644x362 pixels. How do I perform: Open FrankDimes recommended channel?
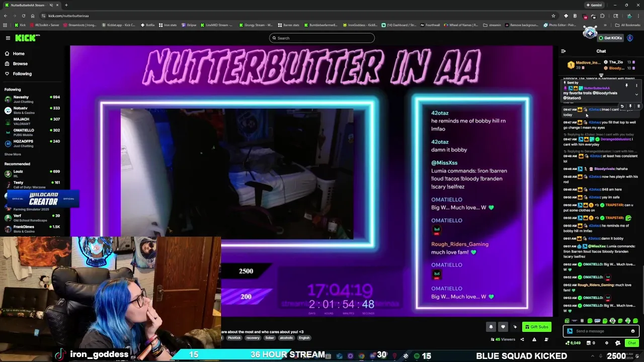click(x=32, y=229)
